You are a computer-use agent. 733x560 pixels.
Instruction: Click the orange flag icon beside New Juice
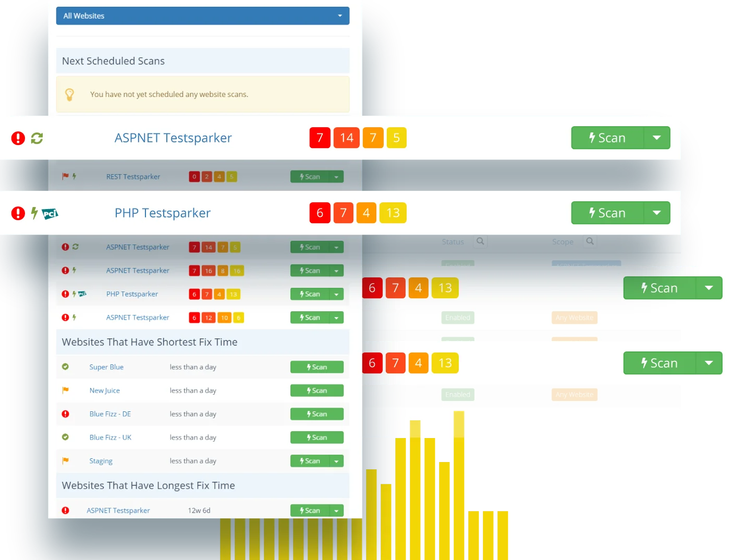coord(65,390)
